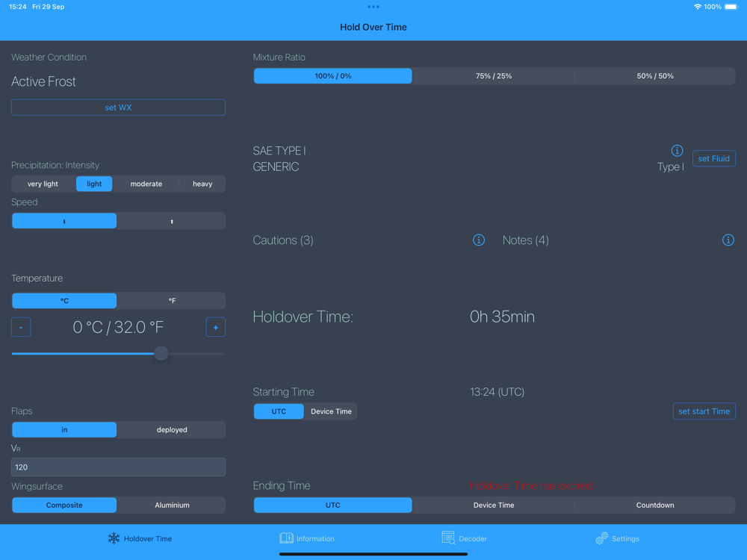Switch temperature unit to °C
Screen dimensions: 747x560
pos(64,301)
